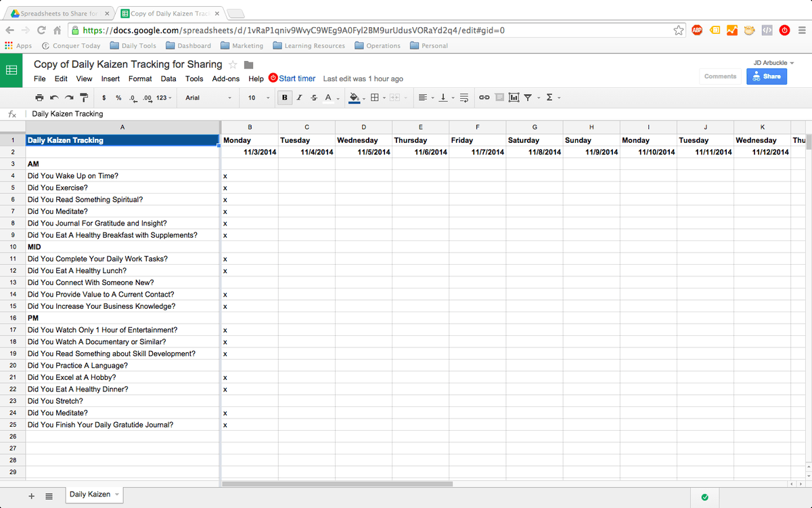Image resolution: width=812 pixels, height=508 pixels.
Task: Open the Edit menu
Action: (61, 79)
